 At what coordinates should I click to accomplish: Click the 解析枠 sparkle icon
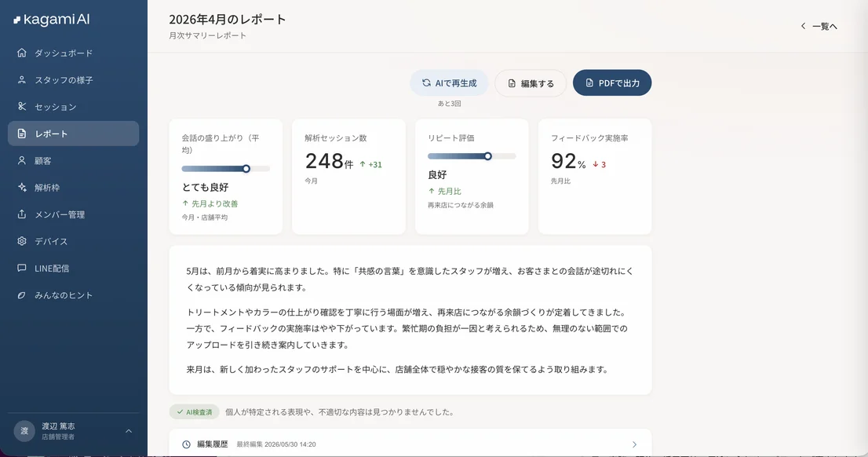[22, 187]
